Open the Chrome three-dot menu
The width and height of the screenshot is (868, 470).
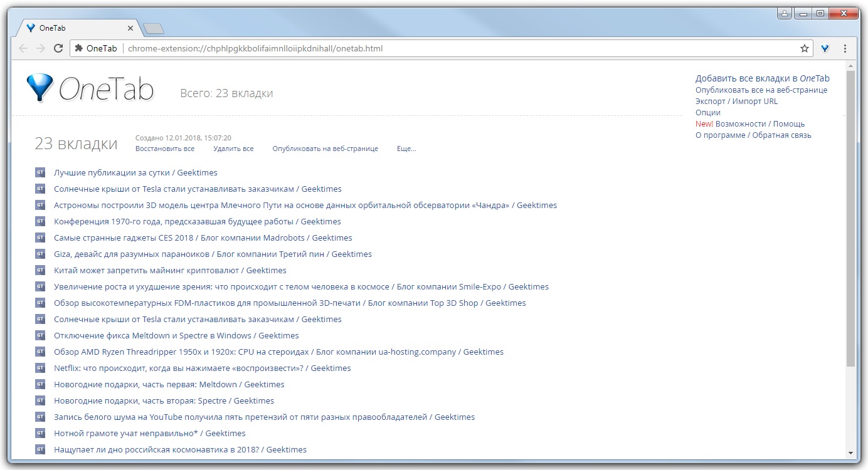click(845, 48)
